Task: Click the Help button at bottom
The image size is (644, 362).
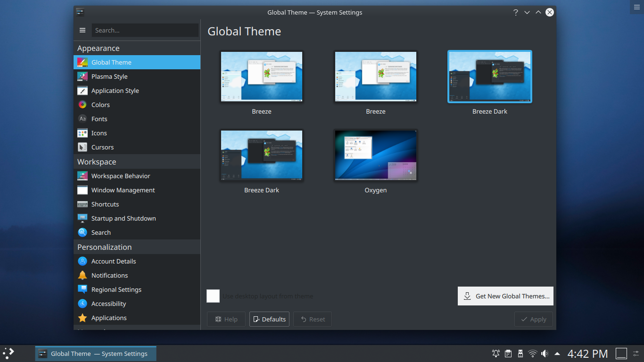Action: (x=226, y=319)
